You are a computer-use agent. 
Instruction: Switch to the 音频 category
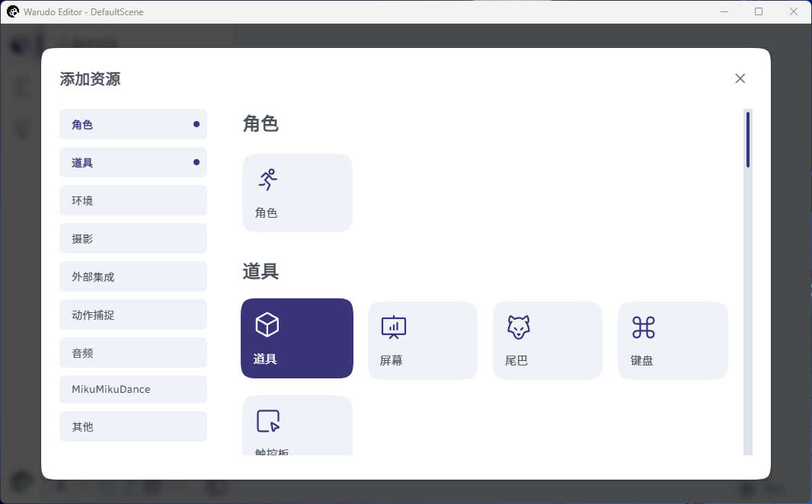pos(133,353)
